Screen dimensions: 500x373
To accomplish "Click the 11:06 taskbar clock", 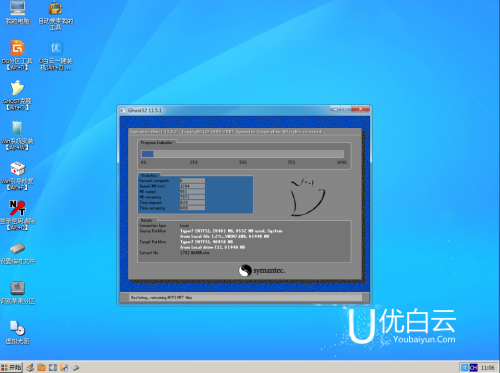I will (x=487, y=368).
